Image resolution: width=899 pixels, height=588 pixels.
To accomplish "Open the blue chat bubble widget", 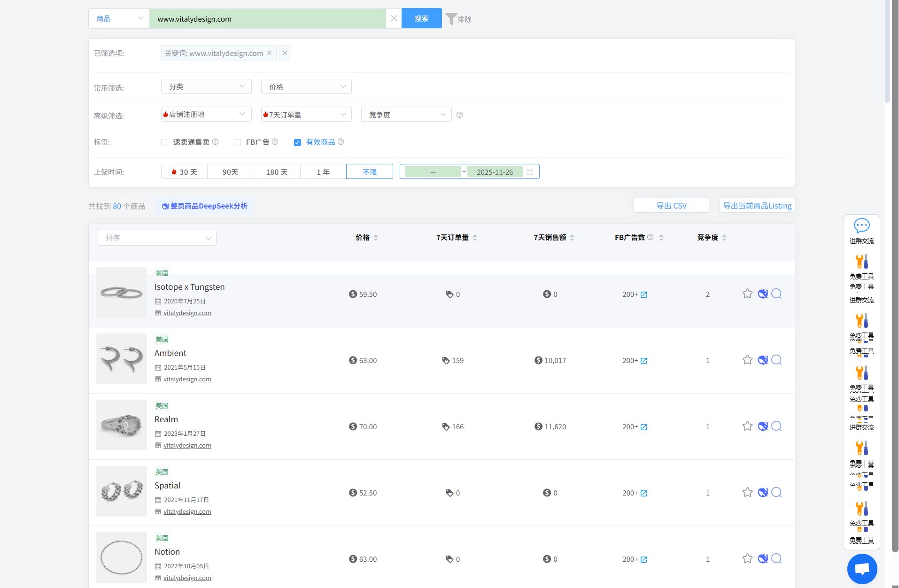I will click(x=862, y=569).
